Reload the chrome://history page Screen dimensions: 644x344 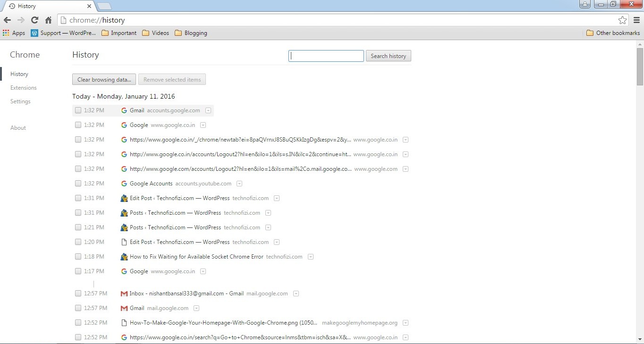pos(34,20)
